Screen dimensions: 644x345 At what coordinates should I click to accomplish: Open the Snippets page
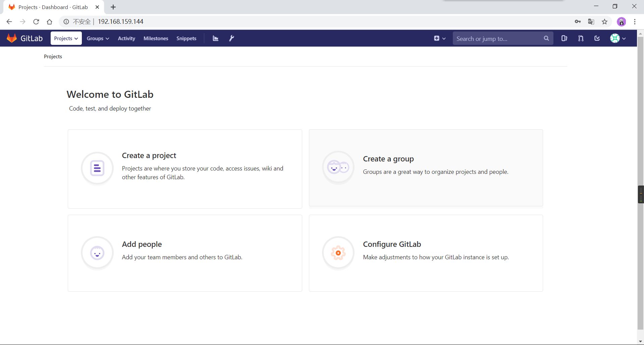tap(186, 39)
